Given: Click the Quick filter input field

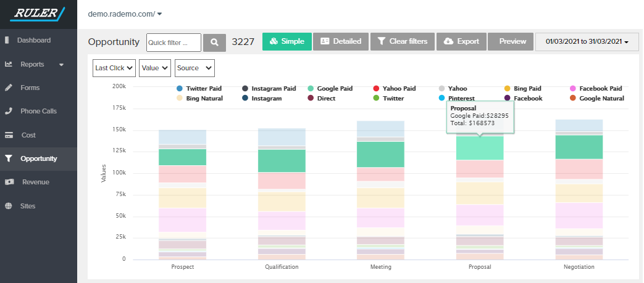Looking at the screenshot, I should [x=174, y=42].
